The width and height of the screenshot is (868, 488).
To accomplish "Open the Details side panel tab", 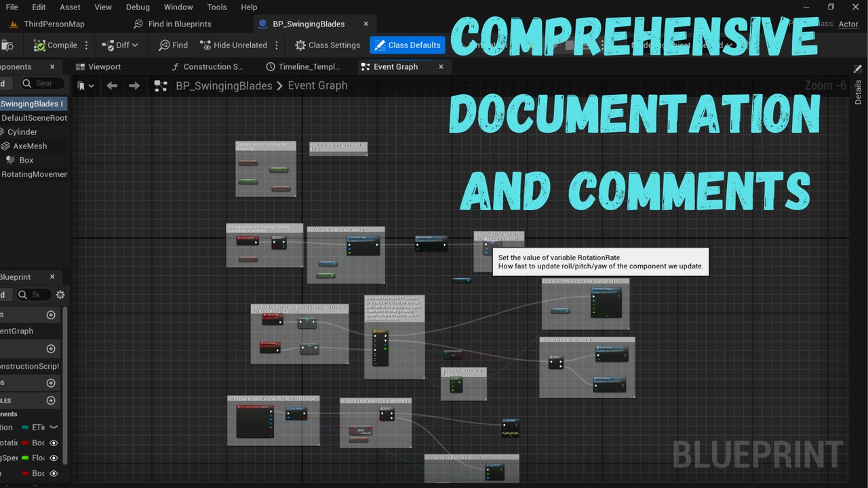I will [858, 91].
